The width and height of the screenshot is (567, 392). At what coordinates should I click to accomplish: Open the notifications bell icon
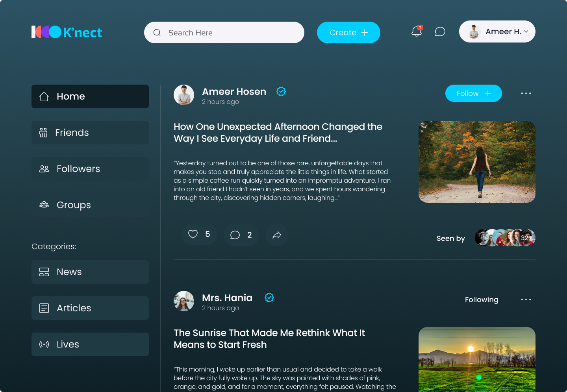coord(416,31)
